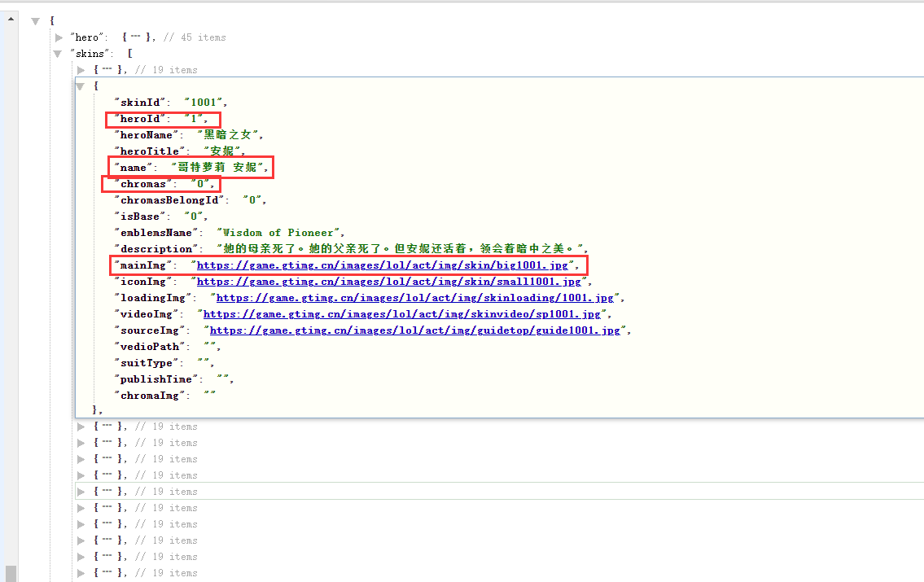
Task: Select the "description" key
Action: tap(156, 249)
